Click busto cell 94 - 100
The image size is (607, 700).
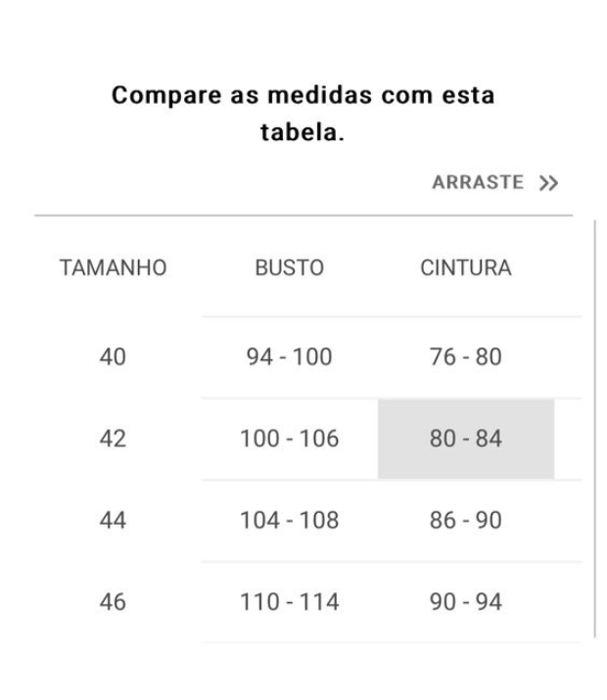tap(289, 357)
